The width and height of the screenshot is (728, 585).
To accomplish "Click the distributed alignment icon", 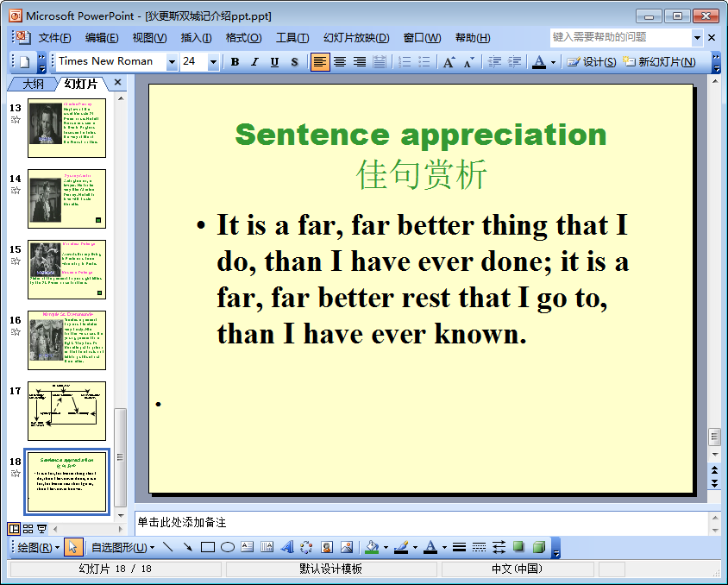I will point(380,62).
